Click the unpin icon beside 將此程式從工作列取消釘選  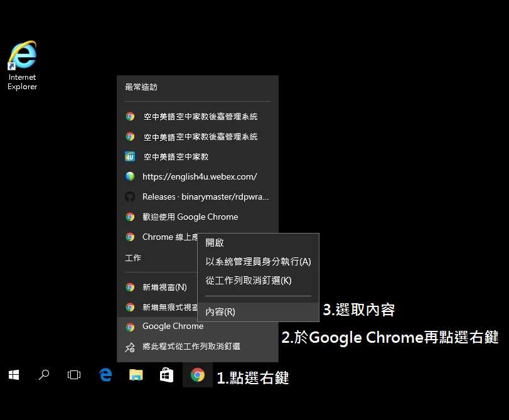pos(130,347)
